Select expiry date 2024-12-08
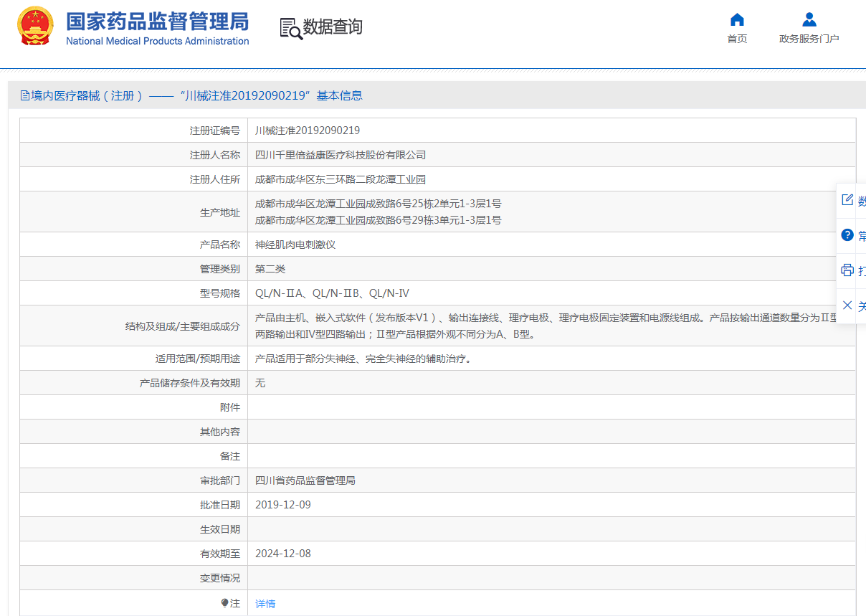 pos(283,554)
